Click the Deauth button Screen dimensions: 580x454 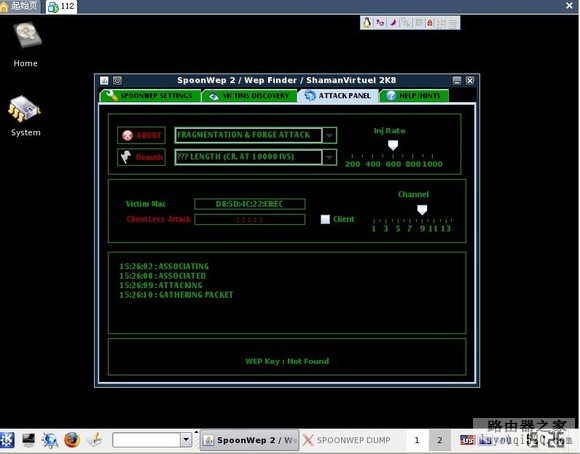(141, 157)
